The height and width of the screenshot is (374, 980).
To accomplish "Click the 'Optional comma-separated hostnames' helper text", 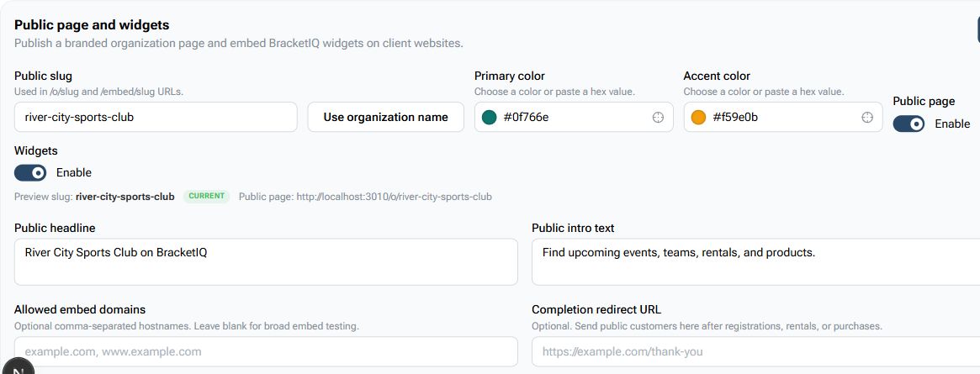I will pyautogui.click(x=187, y=326).
